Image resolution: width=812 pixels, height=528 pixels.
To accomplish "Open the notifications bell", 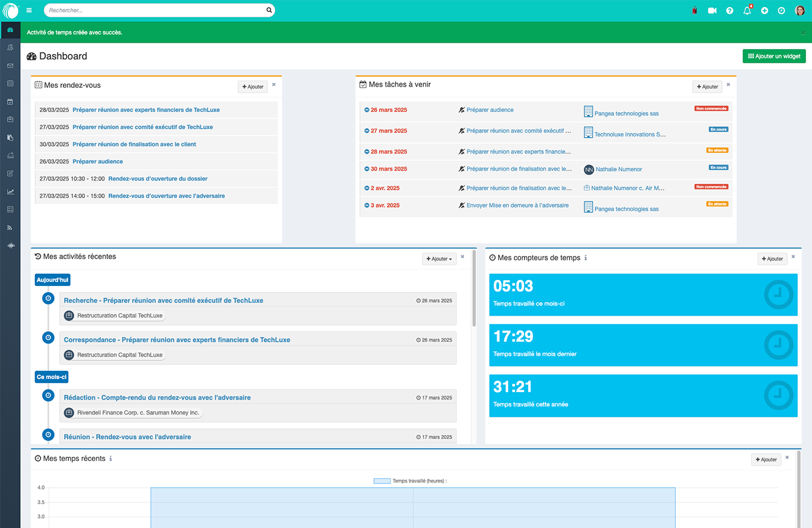I will point(747,11).
